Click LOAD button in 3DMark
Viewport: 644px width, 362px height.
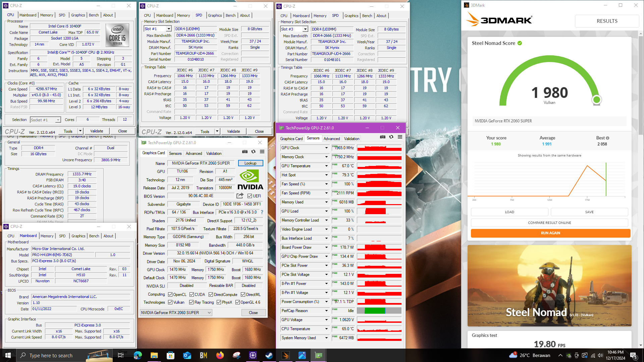[x=509, y=212]
